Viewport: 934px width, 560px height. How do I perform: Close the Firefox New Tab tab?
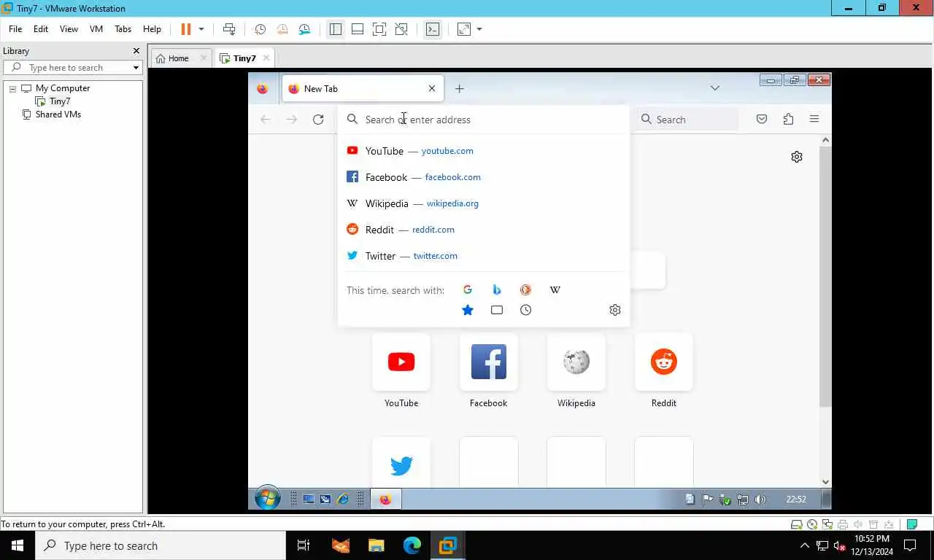(x=432, y=88)
